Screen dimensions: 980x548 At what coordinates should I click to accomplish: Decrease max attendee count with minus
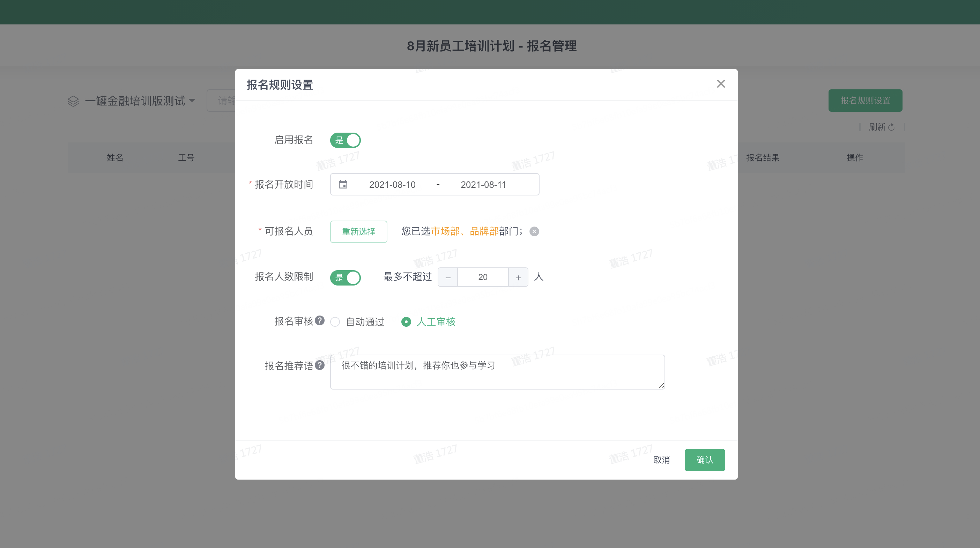tap(448, 277)
